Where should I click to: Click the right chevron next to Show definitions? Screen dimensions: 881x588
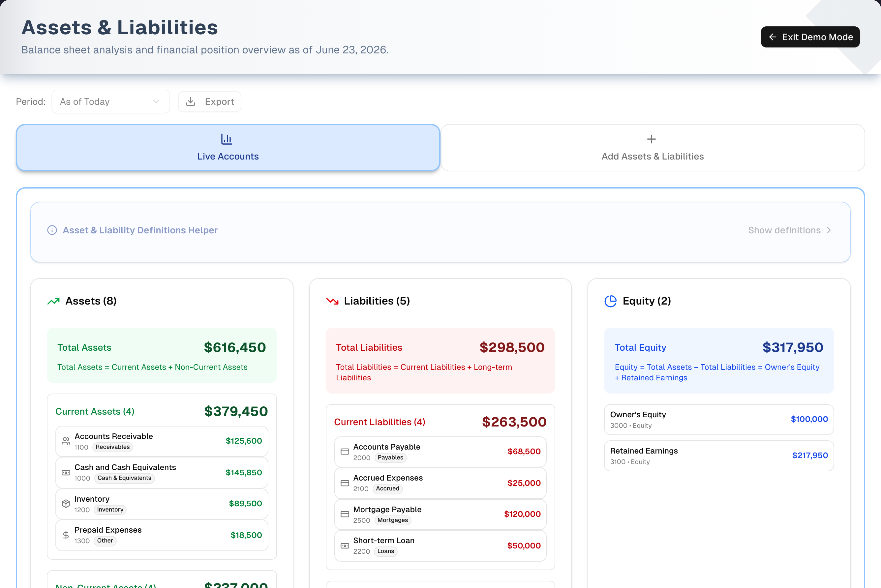[829, 230]
